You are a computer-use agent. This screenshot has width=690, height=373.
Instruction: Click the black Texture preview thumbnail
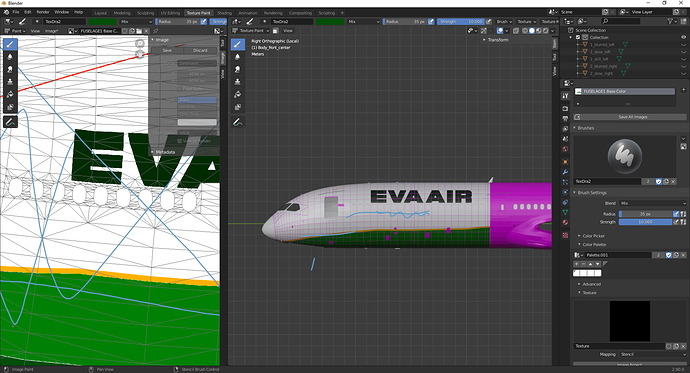630,321
